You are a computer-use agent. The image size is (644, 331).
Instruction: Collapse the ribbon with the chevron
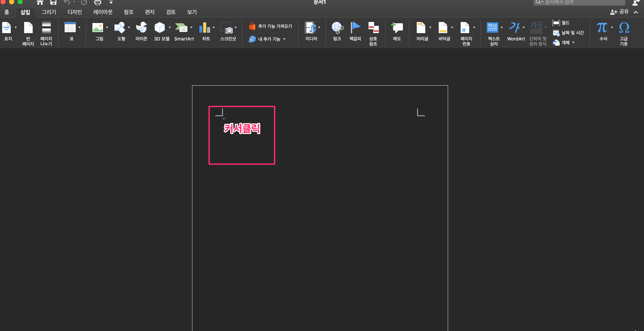coord(636,12)
